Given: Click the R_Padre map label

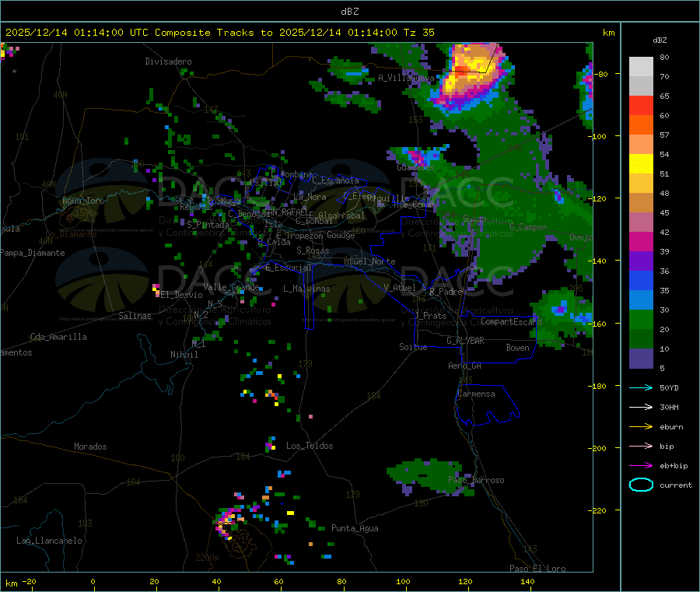Looking at the screenshot, I should tap(446, 292).
